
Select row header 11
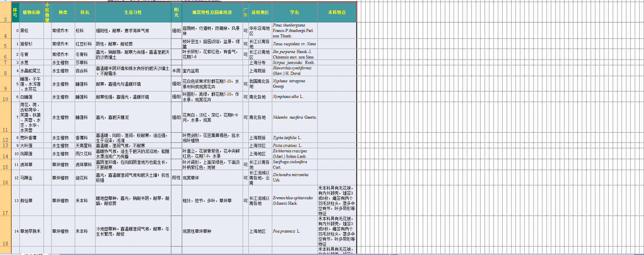[5, 117]
